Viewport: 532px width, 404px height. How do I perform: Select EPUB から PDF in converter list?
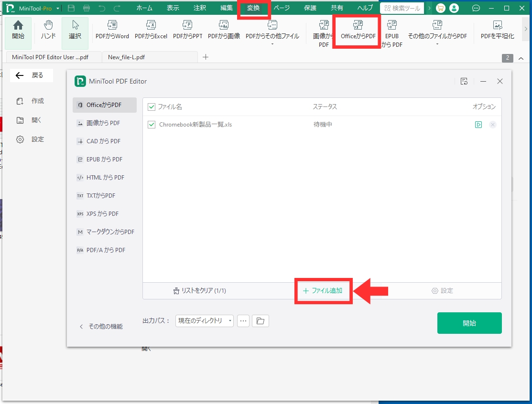click(105, 159)
